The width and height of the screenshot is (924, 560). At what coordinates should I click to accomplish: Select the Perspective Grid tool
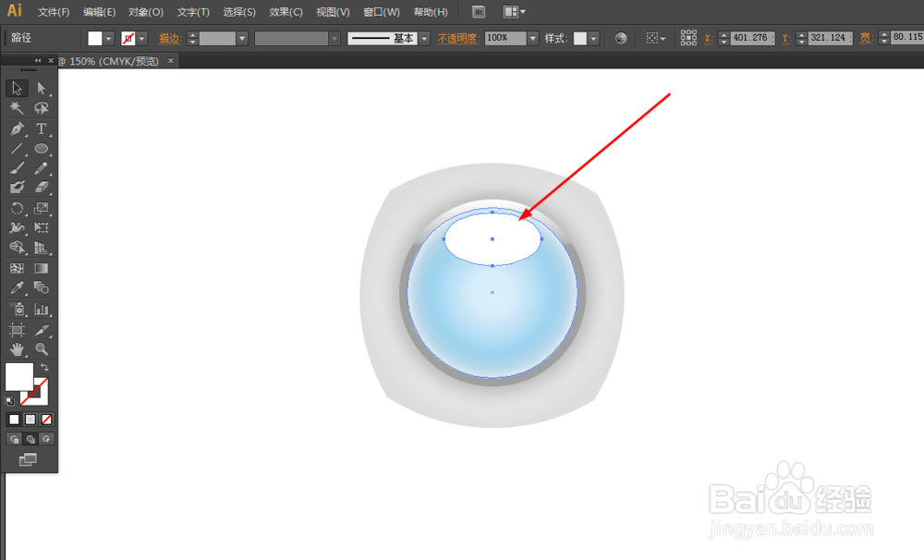tap(41, 248)
